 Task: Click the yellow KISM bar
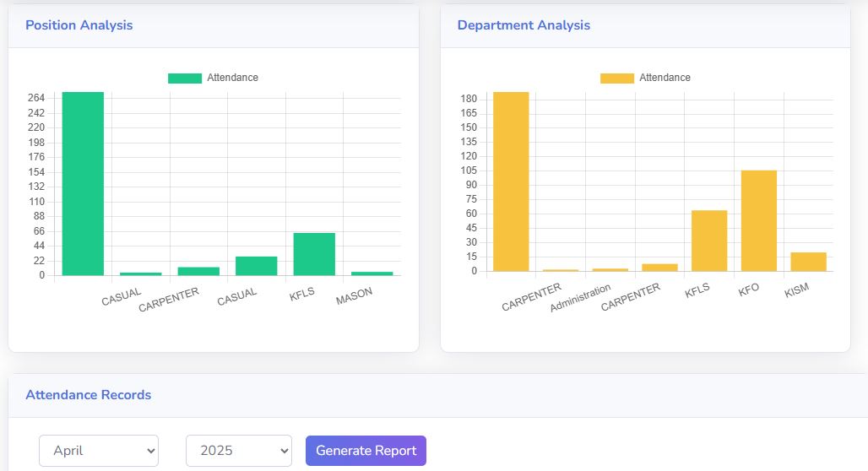coord(808,262)
